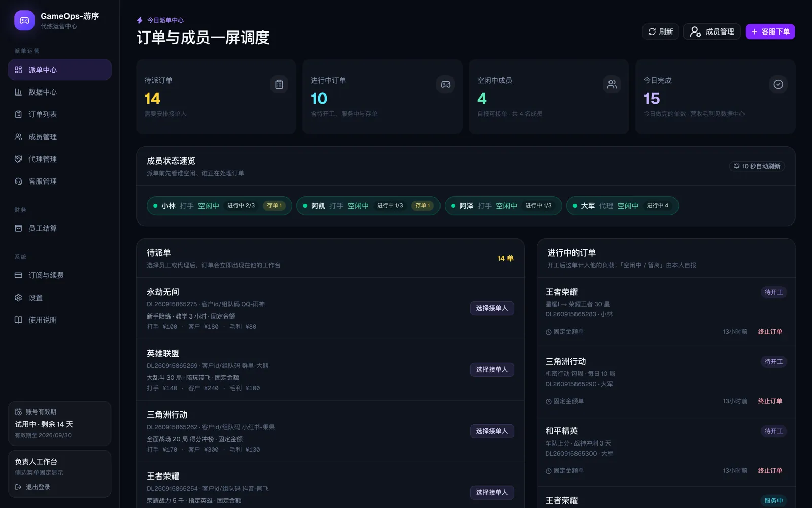Click the 使用说明 book icon

(18, 320)
